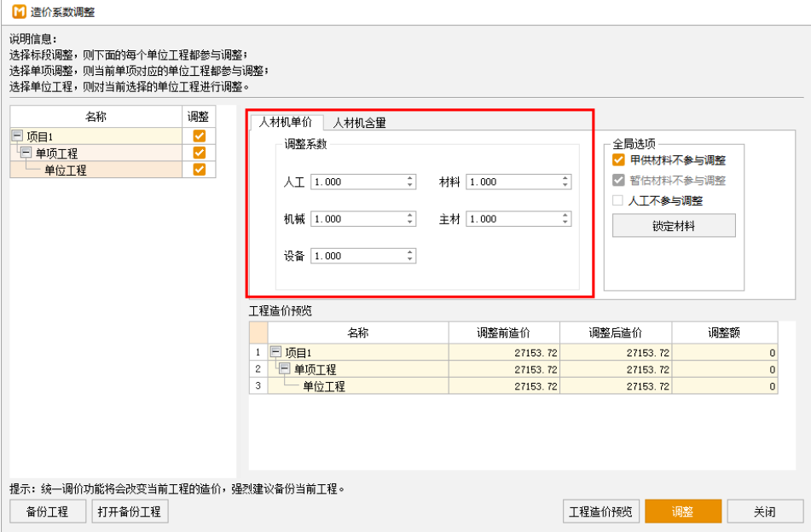Collapse 单项工程 node in left tree

click(26, 153)
